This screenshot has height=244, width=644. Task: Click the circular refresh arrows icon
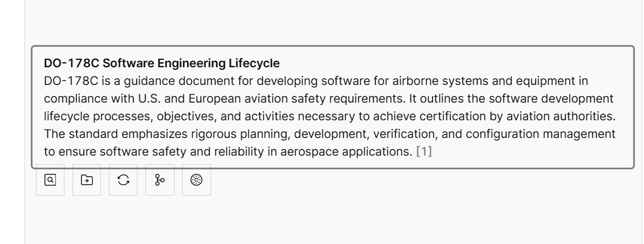point(123,180)
